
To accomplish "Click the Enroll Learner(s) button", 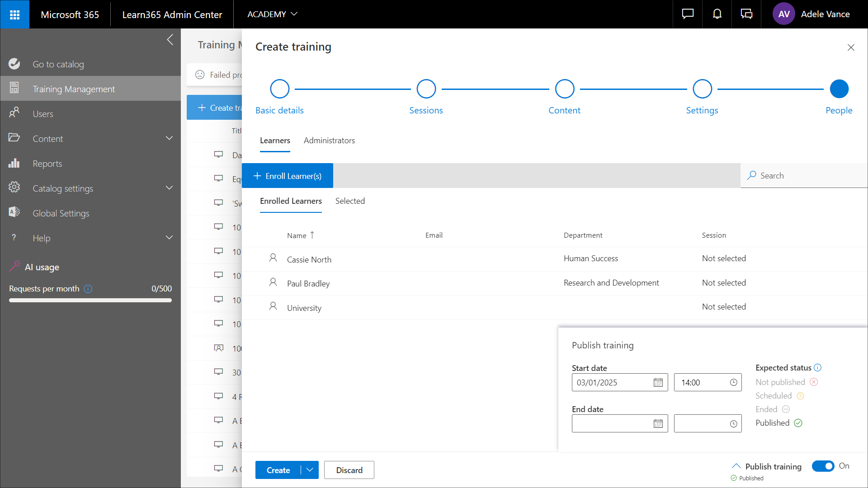I will click(x=288, y=176).
